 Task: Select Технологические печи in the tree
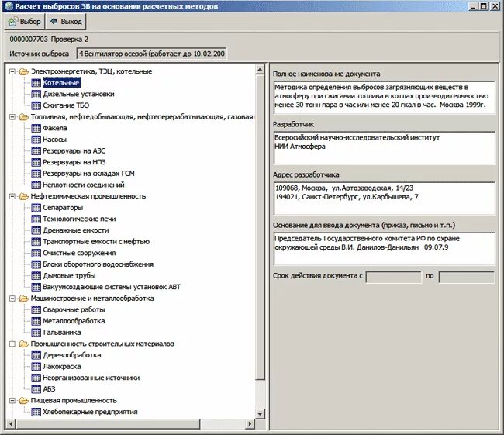tap(79, 219)
